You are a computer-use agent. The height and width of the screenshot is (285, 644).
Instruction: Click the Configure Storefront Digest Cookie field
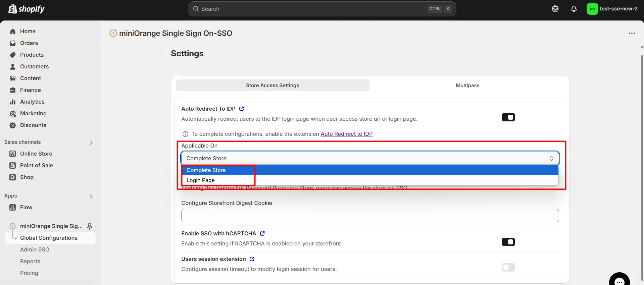coord(370,216)
